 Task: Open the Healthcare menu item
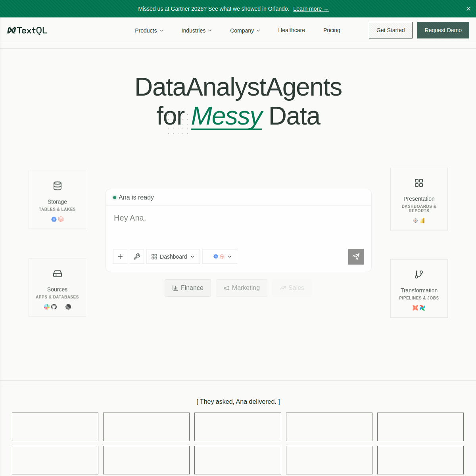[x=292, y=30]
